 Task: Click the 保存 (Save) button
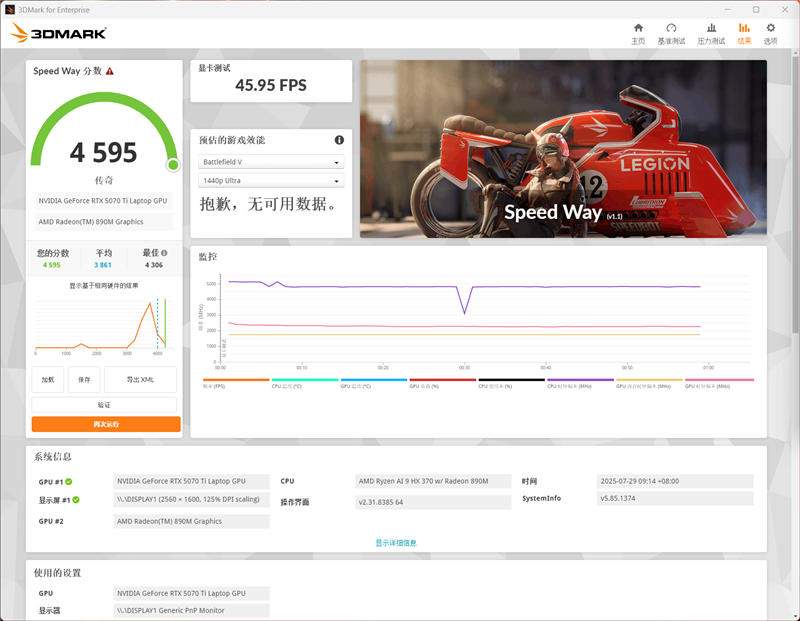84,380
